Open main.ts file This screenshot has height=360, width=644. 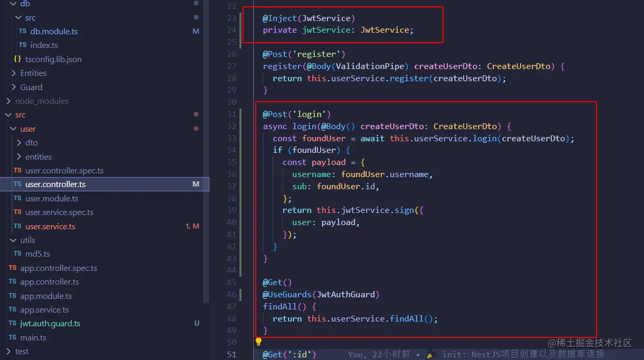coord(33,338)
